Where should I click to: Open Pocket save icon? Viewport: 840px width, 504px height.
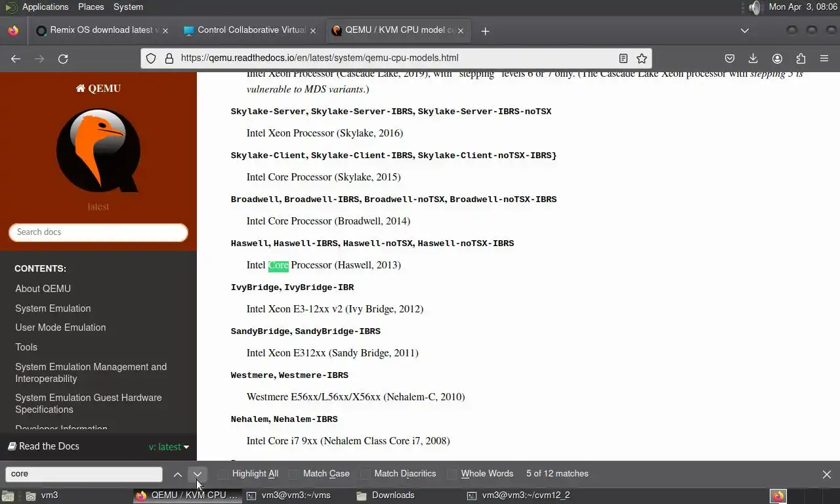pyautogui.click(x=729, y=58)
